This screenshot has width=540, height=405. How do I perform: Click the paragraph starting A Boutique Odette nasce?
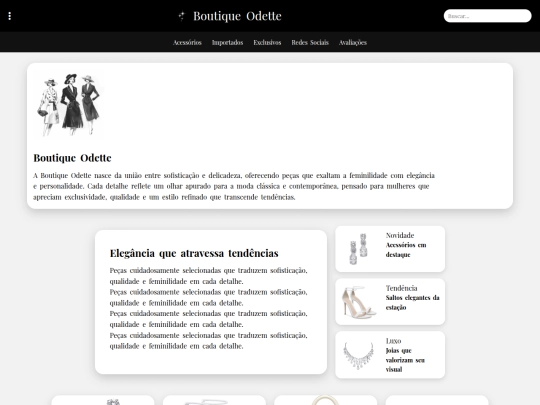(x=234, y=186)
